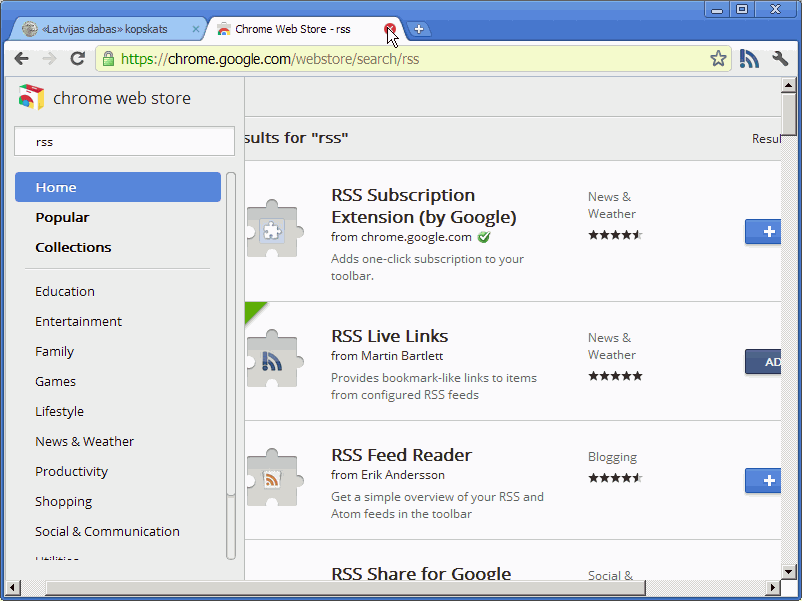
Task: Browse the Games category
Action: 55,382
